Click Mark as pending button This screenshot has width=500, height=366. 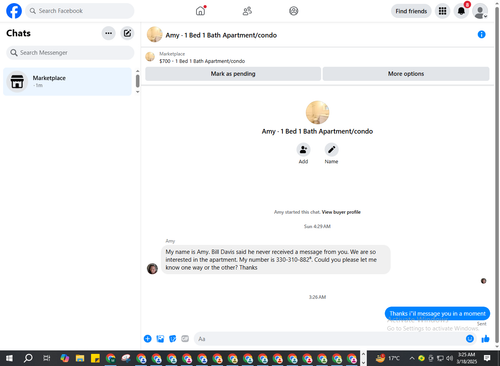233,74
